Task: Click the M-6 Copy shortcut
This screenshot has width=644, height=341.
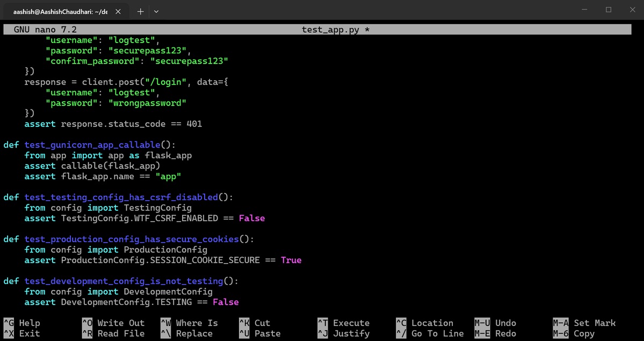Action: pyautogui.click(x=574, y=333)
